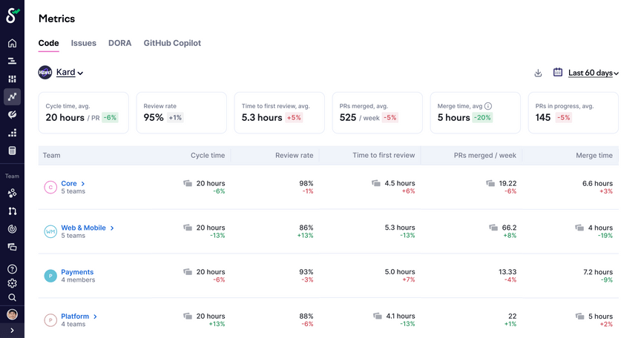The image size is (644, 338).
Task: Switch to the DORA tab
Action: point(120,43)
